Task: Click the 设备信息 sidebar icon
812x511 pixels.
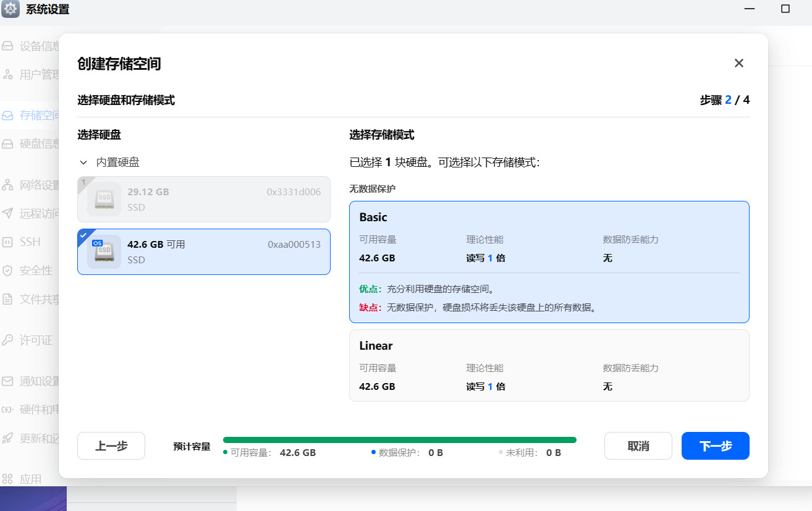Action: point(8,46)
